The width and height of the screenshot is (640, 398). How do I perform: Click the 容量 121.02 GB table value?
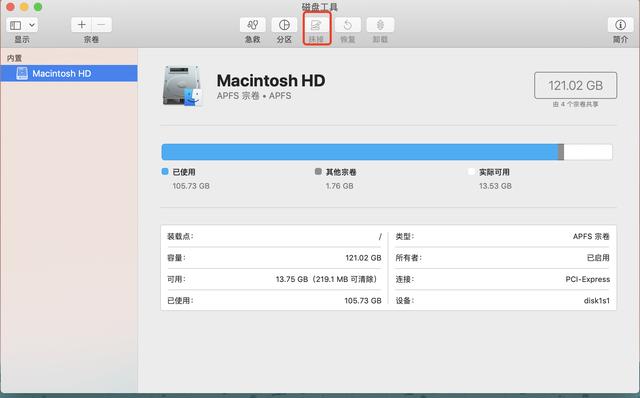363,258
